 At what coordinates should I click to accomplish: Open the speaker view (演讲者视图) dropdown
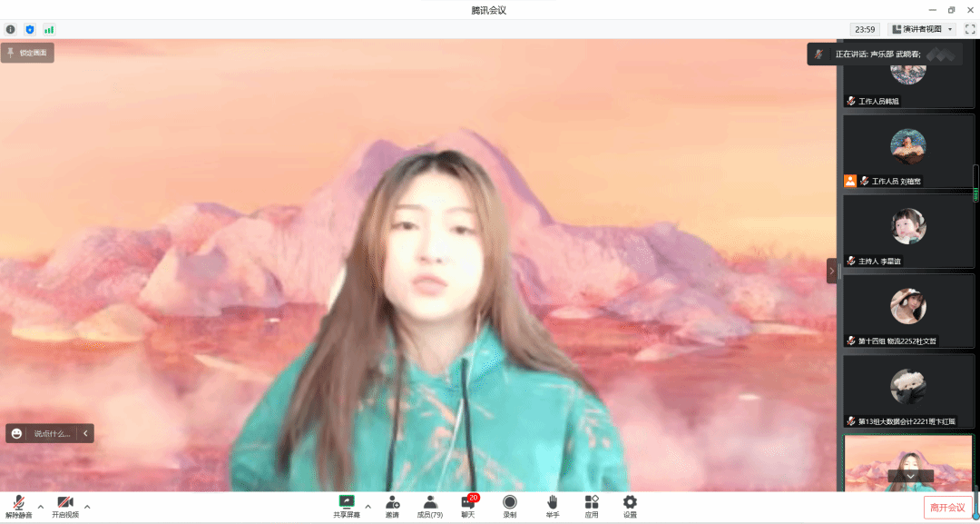pos(921,29)
